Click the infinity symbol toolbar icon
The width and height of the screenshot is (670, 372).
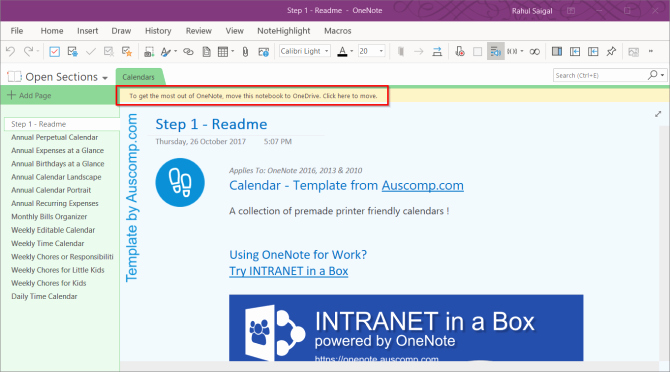(535, 52)
